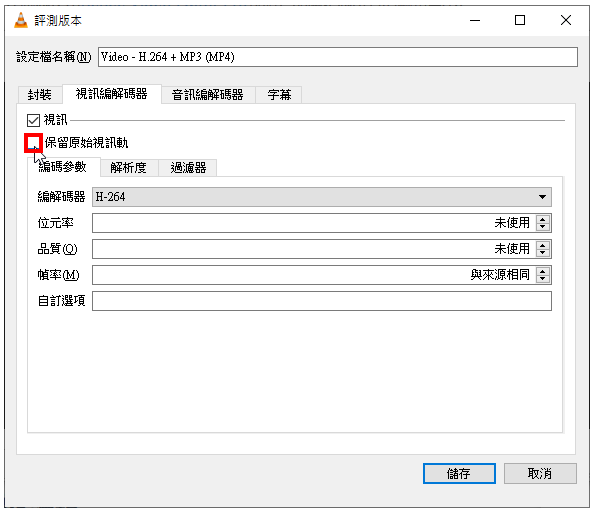The width and height of the screenshot is (598, 514).
Task: Decrease 幀率 using the down arrow
Action: 543,278
